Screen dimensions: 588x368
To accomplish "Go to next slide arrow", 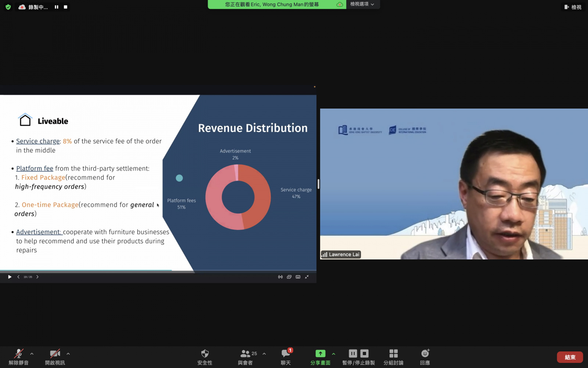I will pos(37,277).
